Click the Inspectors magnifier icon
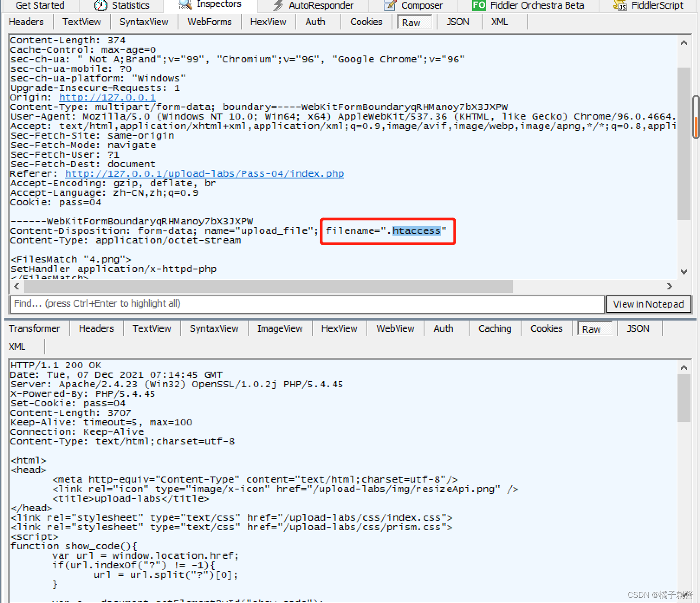 coord(185,5)
